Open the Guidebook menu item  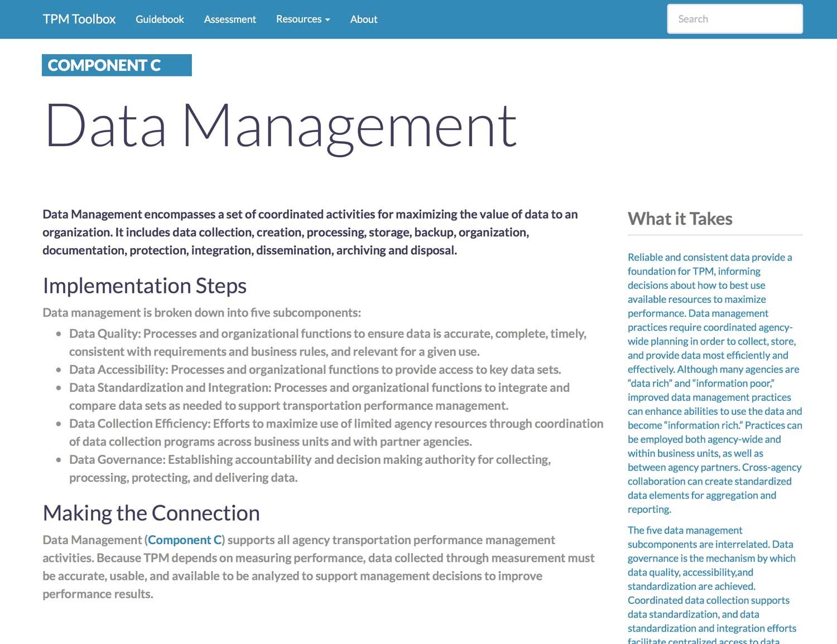160,19
